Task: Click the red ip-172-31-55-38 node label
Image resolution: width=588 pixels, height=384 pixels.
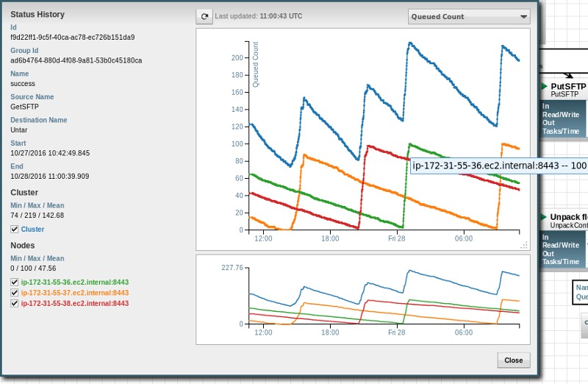Action: point(63,302)
